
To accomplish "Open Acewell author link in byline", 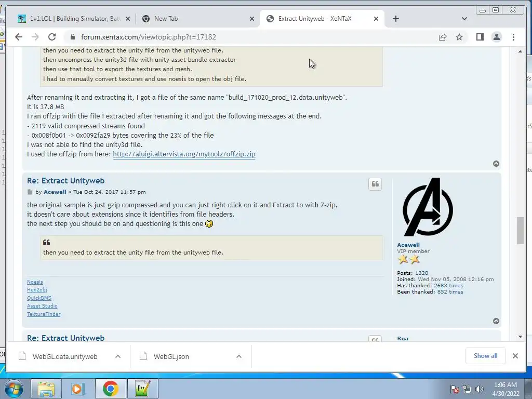I will (55, 192).
